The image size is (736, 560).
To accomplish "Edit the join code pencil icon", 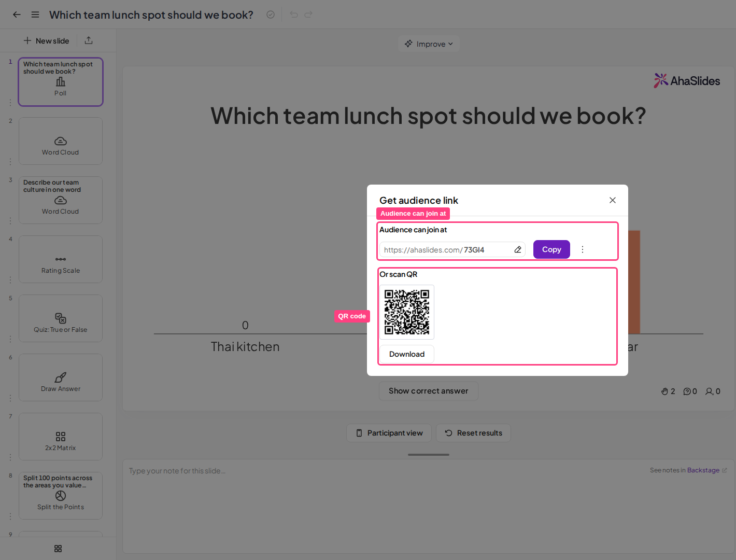I will [518, 250].
